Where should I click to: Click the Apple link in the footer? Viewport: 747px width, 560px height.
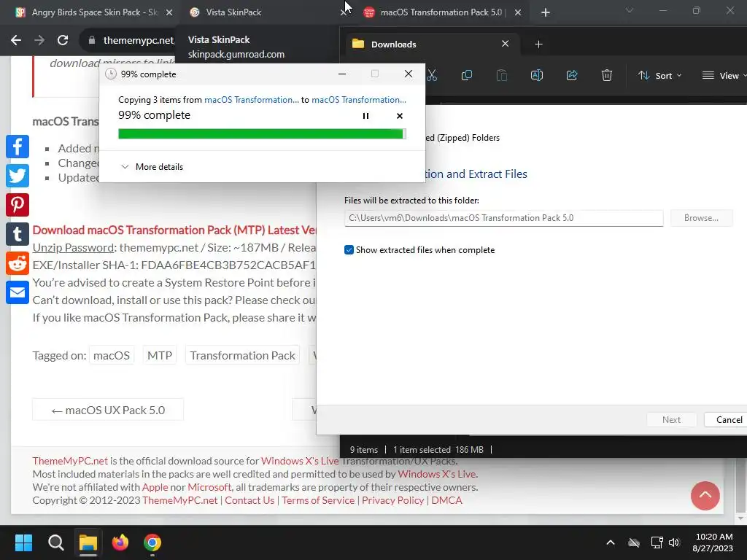(x=155, y=487)
